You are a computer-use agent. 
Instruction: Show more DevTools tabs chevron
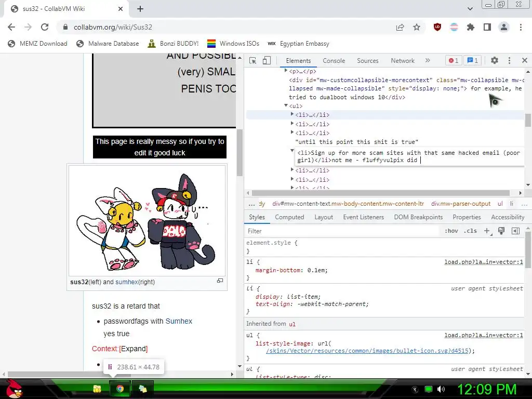pyautogui.click(x=428, y=60)
